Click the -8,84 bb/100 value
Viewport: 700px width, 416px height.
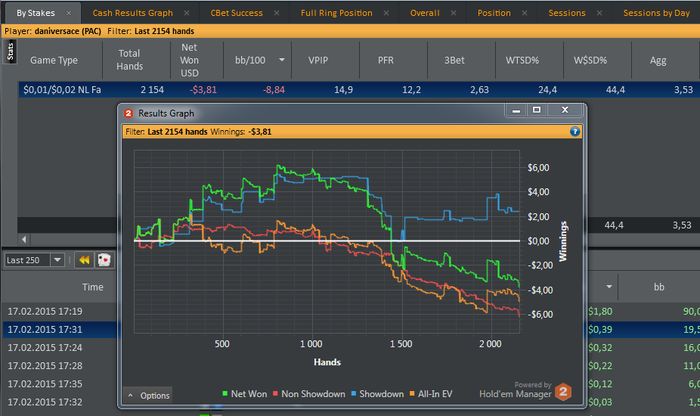tap(274, 90)
